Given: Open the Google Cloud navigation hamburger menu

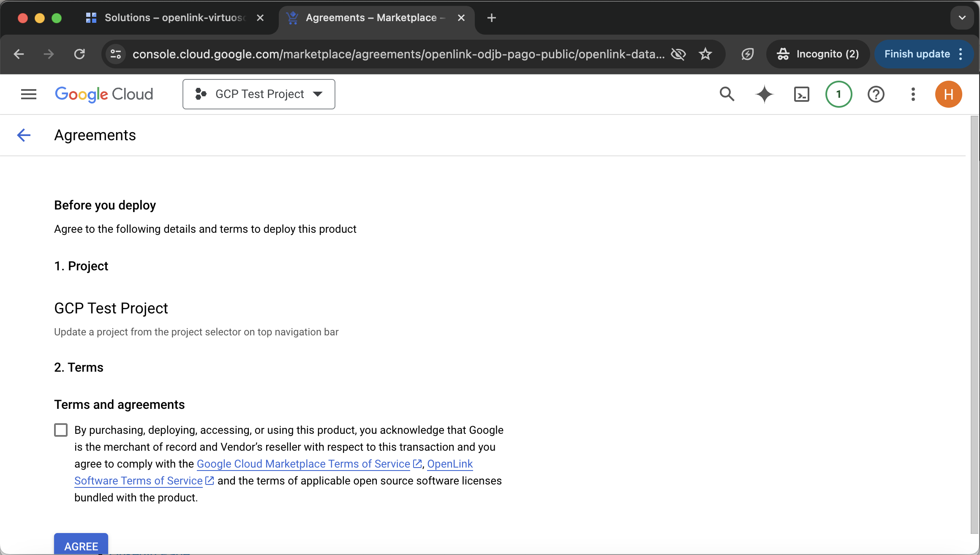Looking at the screenshot, I should [29, 94].
